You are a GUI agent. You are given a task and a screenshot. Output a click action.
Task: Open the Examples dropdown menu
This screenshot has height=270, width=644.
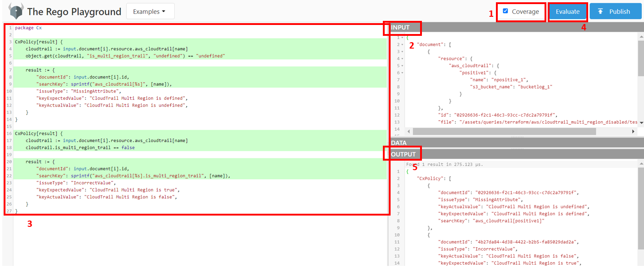[150, 11]
